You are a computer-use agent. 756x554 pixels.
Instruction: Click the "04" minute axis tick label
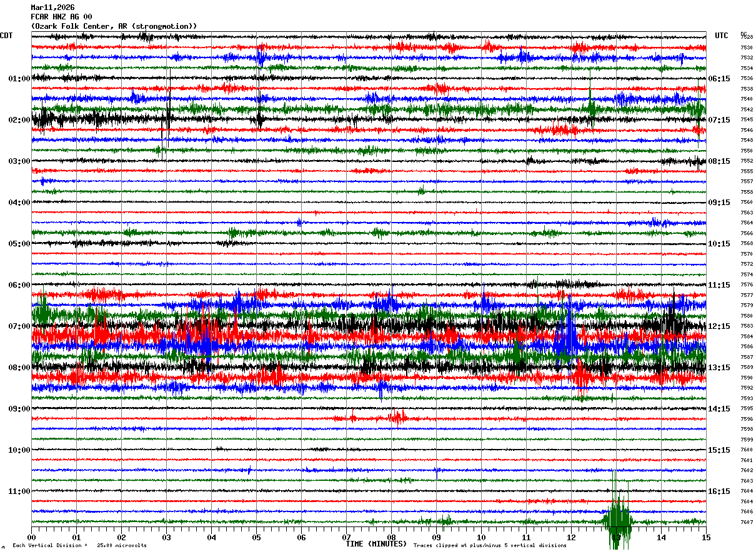tap(211, 537)
